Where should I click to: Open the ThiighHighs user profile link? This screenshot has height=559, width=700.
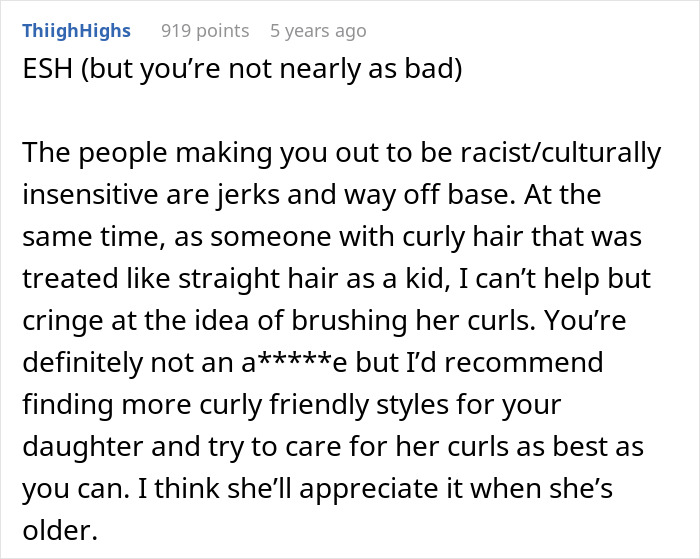point(76,31)
